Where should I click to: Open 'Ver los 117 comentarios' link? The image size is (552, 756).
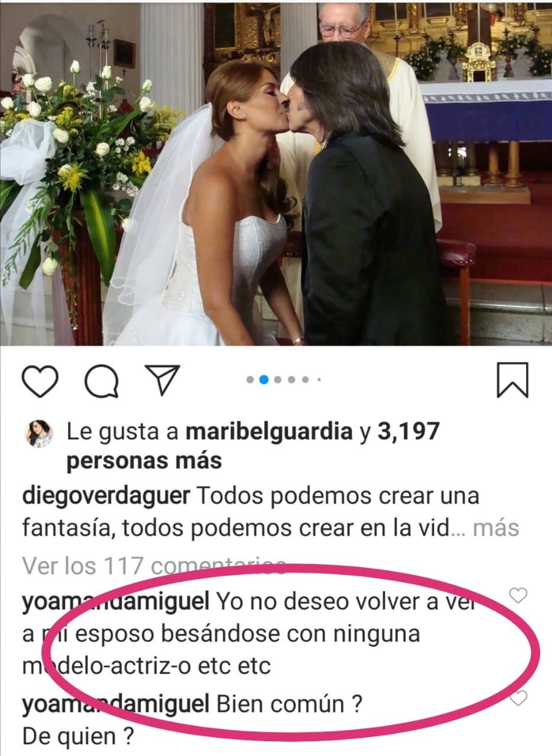point(154,566)
